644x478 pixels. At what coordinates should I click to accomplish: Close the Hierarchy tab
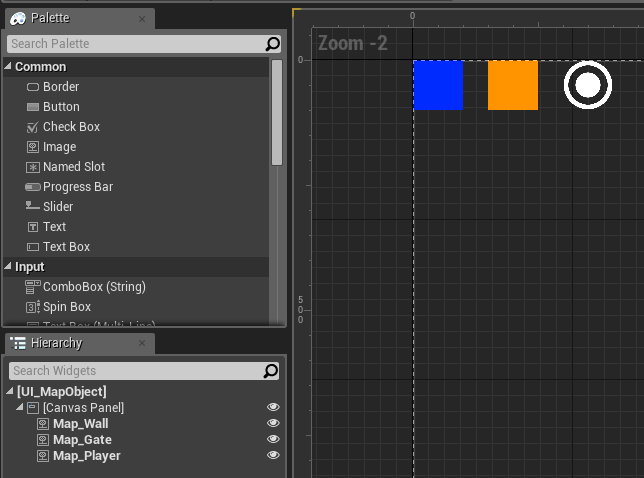[x=142, y=343]
